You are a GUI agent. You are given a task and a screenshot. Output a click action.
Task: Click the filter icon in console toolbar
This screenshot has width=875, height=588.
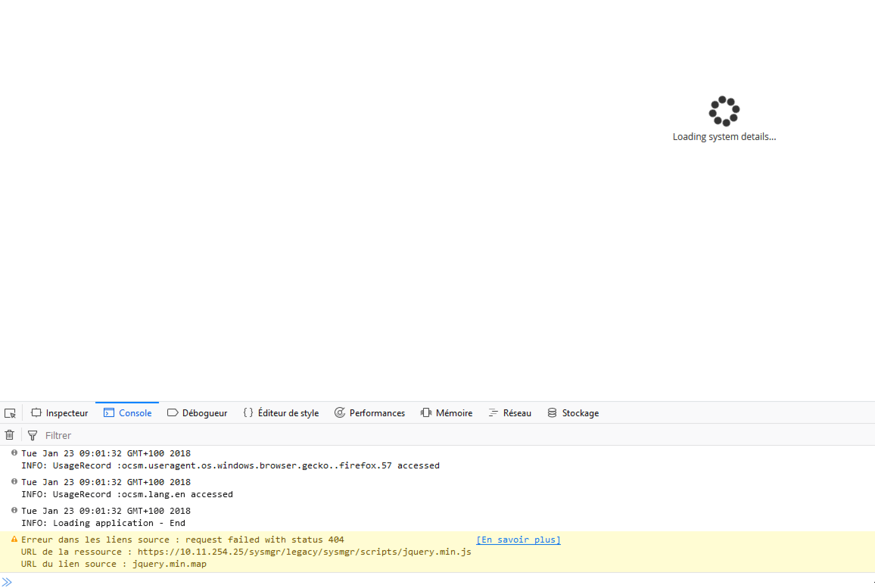(x=31, y=434)
